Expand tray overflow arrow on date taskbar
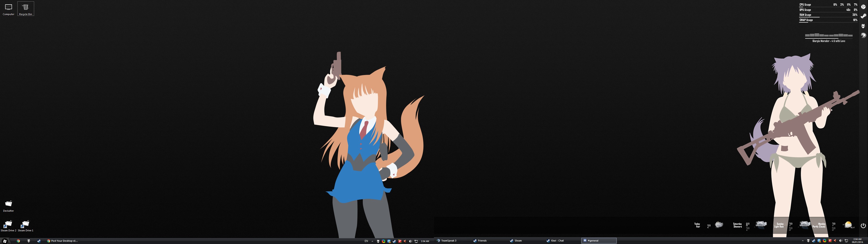Viewport: 868px width, 244px height. pos(803,241)
